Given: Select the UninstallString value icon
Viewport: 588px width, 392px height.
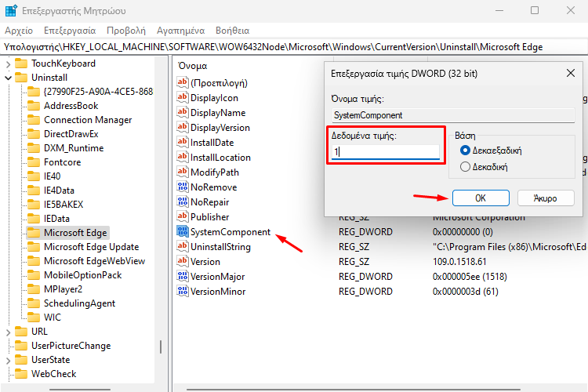Looking at the screenshot, I should pos(182,246).
